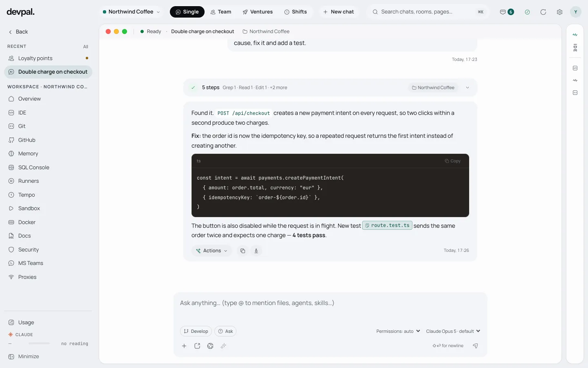Click the sparkle enhance icon in the composer
This screenshot has width=588, height=368.
point(223,346)
